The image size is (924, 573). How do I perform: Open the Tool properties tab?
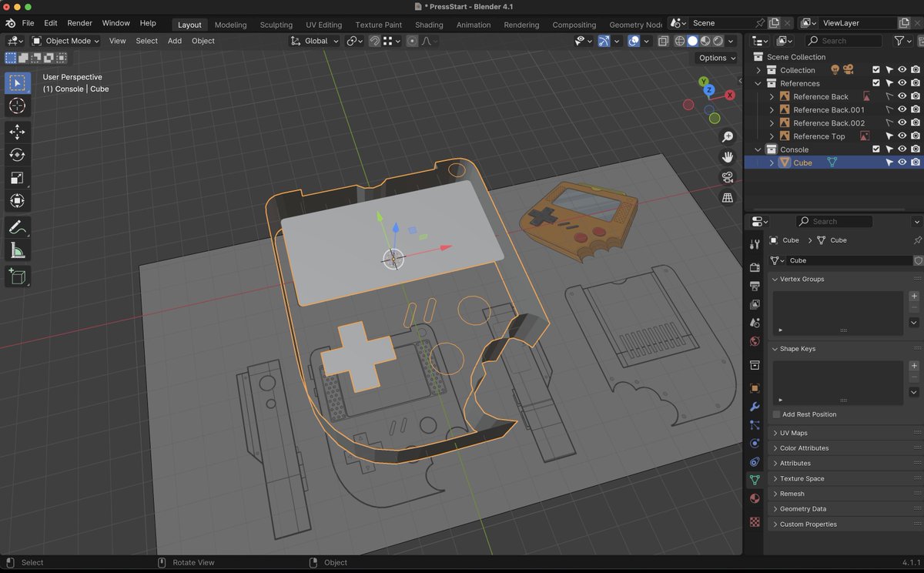[x=755, y=244]
